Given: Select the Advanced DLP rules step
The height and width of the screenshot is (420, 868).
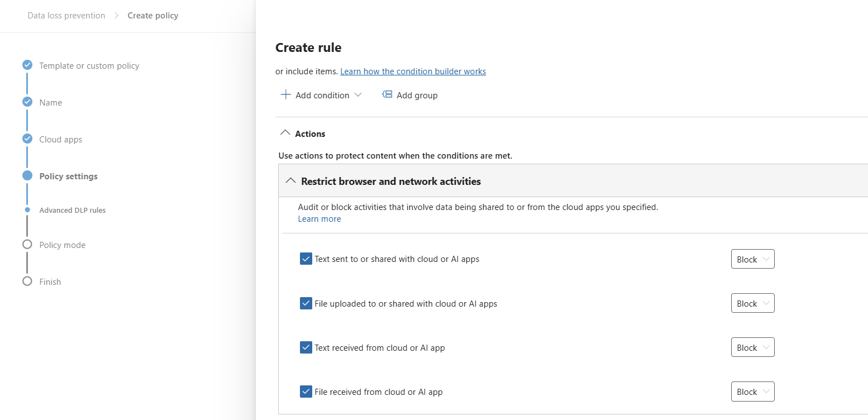Looking at the screenshot, I should pos(73,210).
